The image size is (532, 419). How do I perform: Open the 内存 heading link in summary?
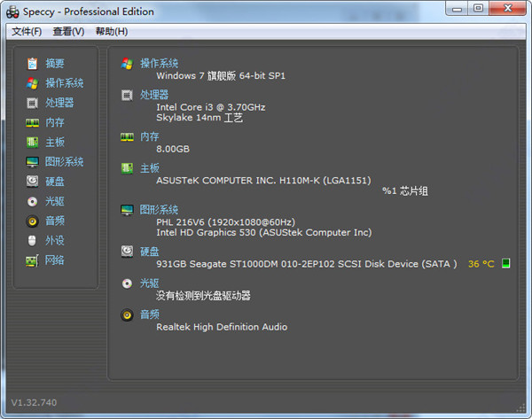pos(150,136)
